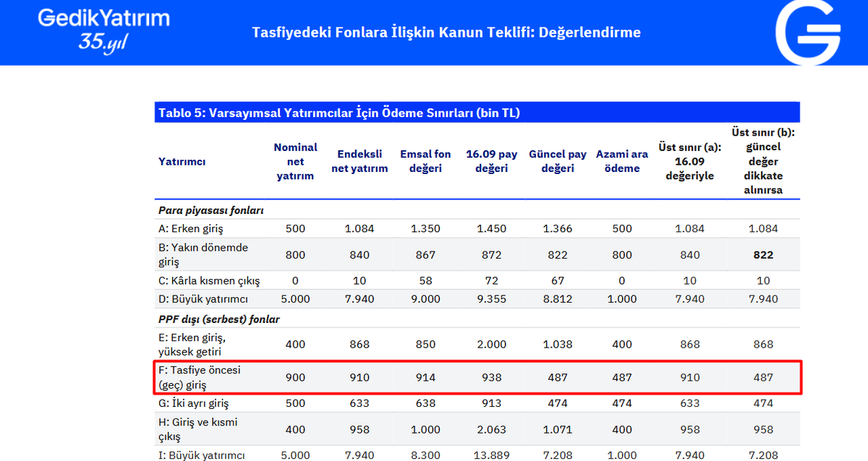Click the value 1.366 in row A

(x=558, y=228)
